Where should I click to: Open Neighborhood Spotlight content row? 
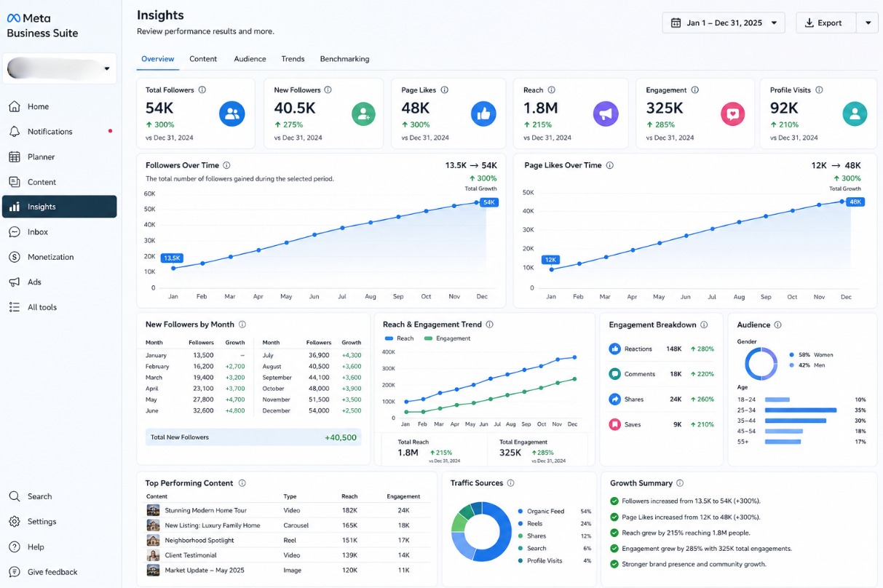point(288,541)
